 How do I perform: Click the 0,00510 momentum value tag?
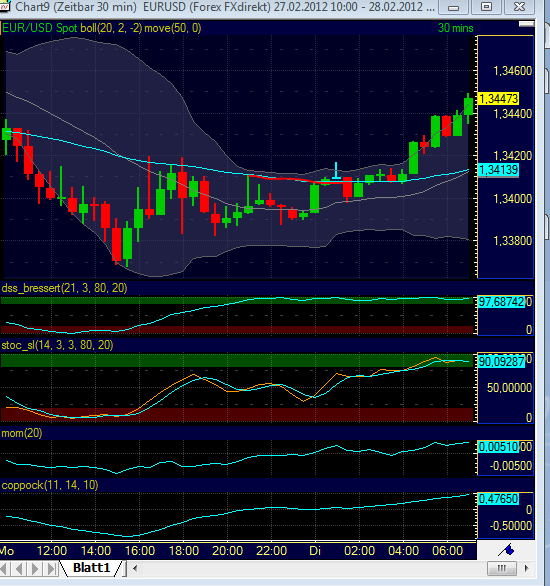coord(498,447)
